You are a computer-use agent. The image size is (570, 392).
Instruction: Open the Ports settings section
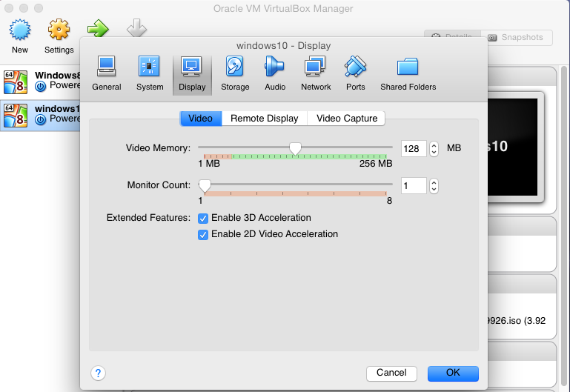tap(355, 74)
